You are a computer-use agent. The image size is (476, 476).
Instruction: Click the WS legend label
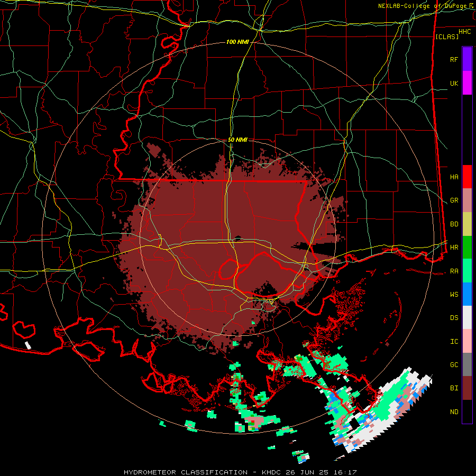(x=454, y=295)
